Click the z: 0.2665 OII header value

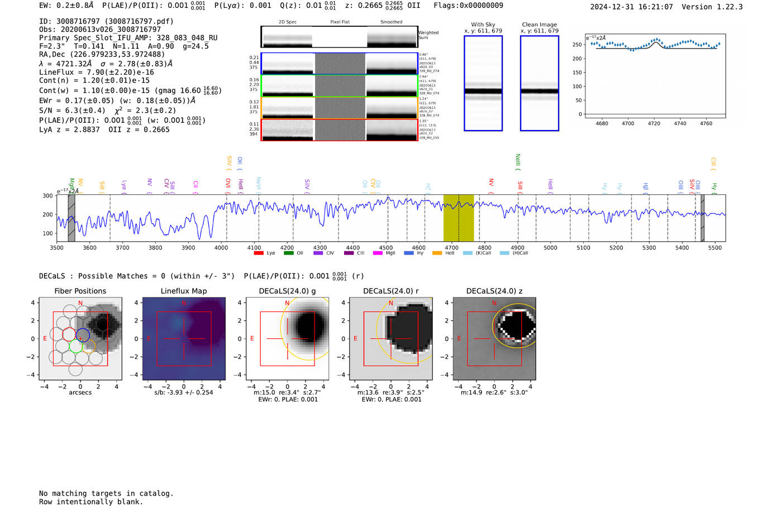383,5
